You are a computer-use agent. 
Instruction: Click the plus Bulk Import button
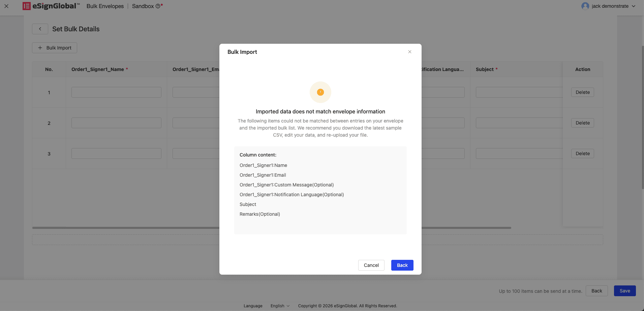coord(55,48)
